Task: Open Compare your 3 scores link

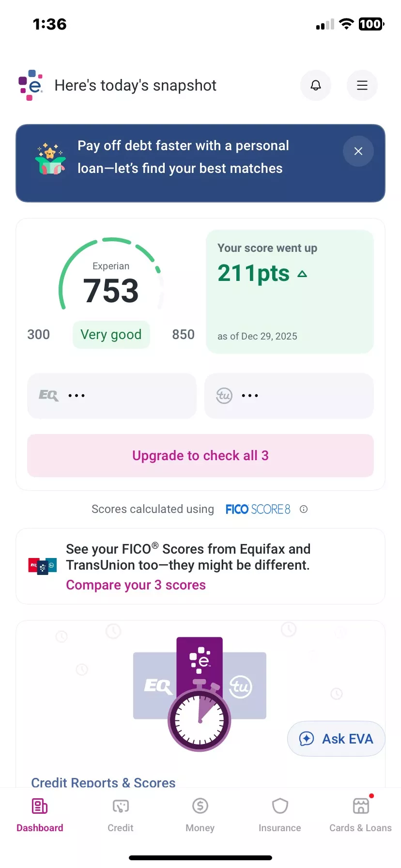Action: pos(136,585)
